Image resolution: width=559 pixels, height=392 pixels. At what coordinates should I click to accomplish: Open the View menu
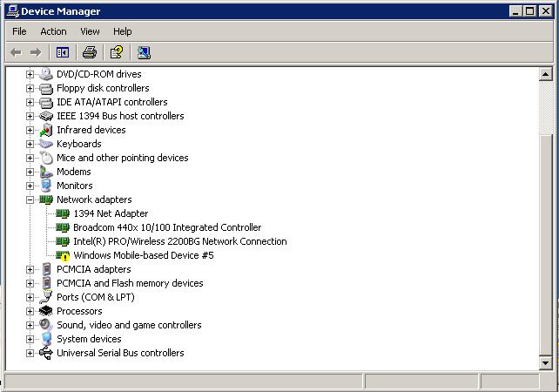(x=90, y=31)
